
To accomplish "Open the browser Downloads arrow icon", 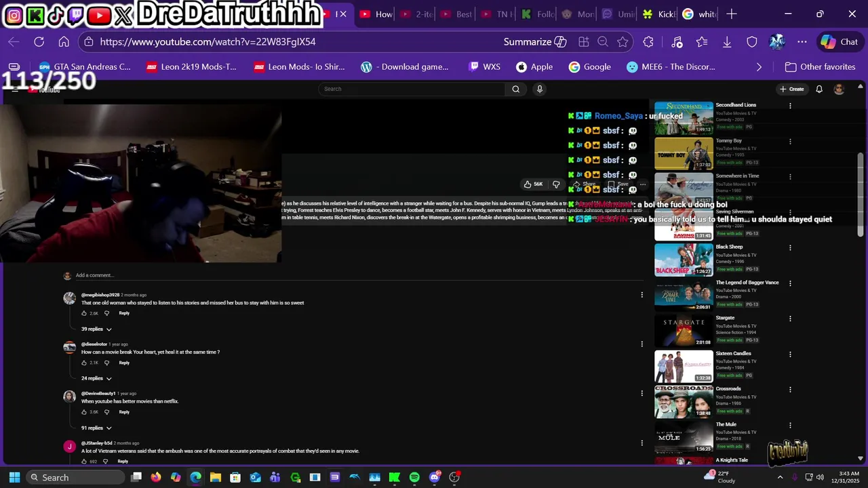I will pyautogui.click(x=727, y=42).
